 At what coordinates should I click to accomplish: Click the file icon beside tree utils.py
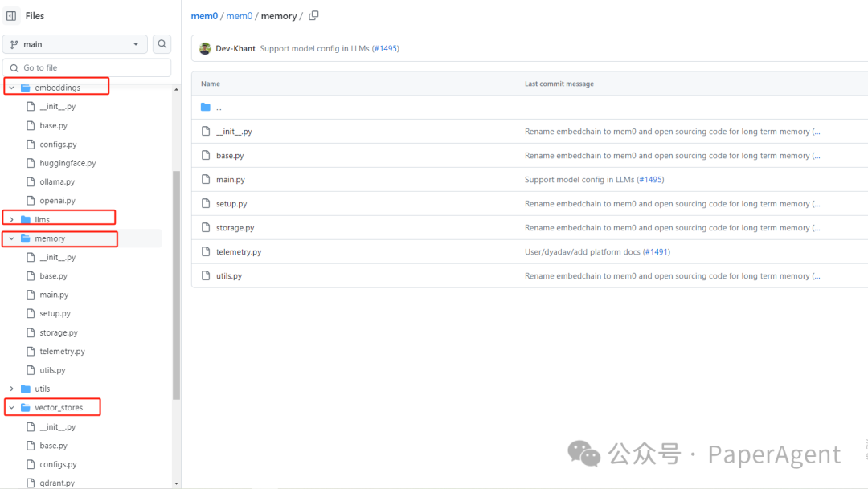31,370
